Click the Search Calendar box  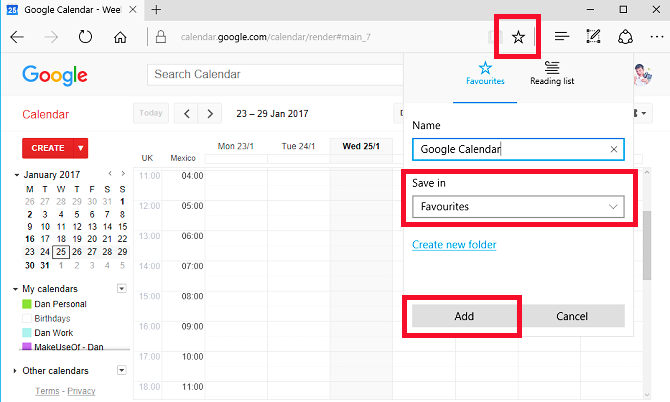tap(276, 75)
